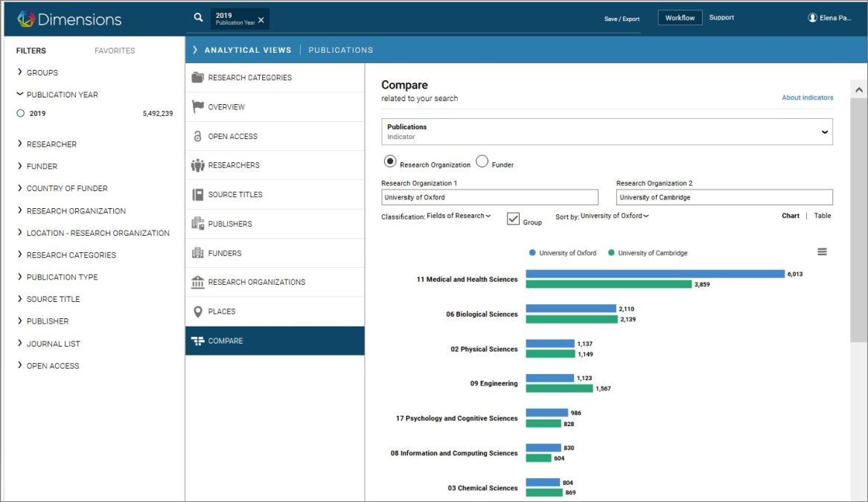Click the University of Oxford legend swatch
868x502 pixels.
pyautogui.click(x=532, y=253)
